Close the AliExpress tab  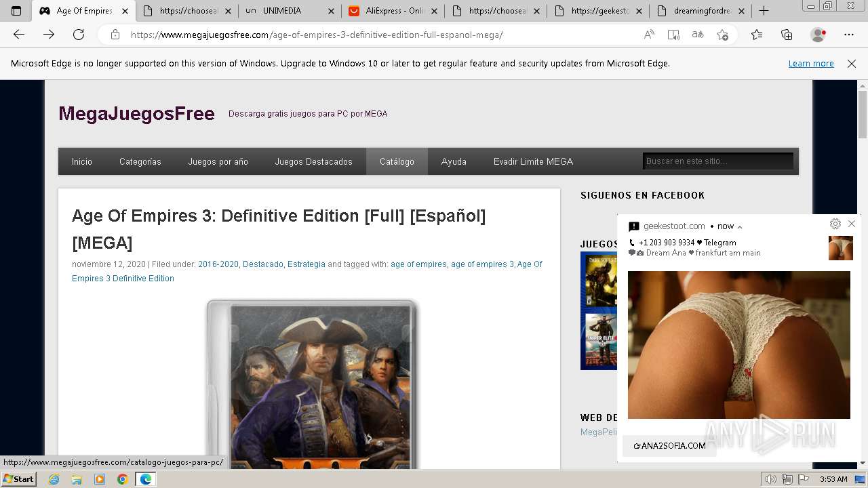(433, 11)
